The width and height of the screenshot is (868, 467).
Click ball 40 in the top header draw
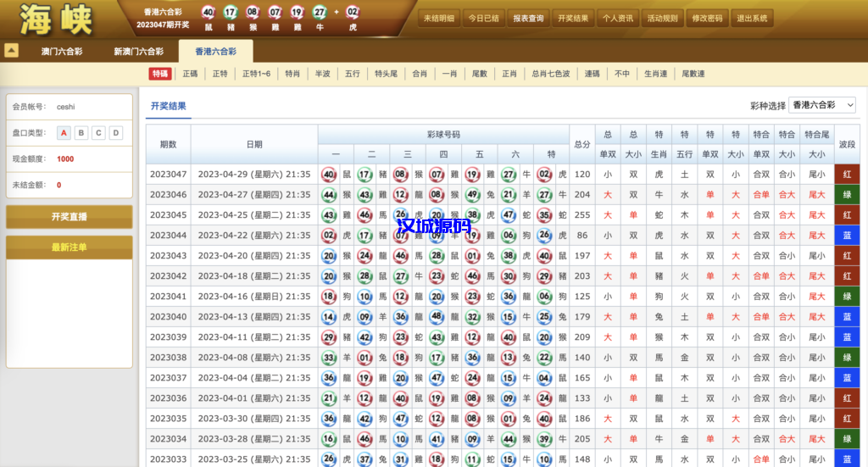[209, 12]
